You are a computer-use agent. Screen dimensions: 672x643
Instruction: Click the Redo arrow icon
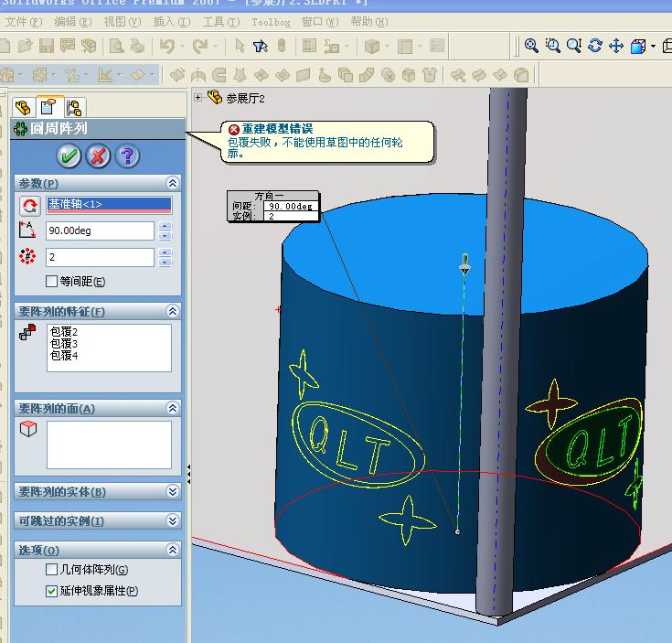199,46
